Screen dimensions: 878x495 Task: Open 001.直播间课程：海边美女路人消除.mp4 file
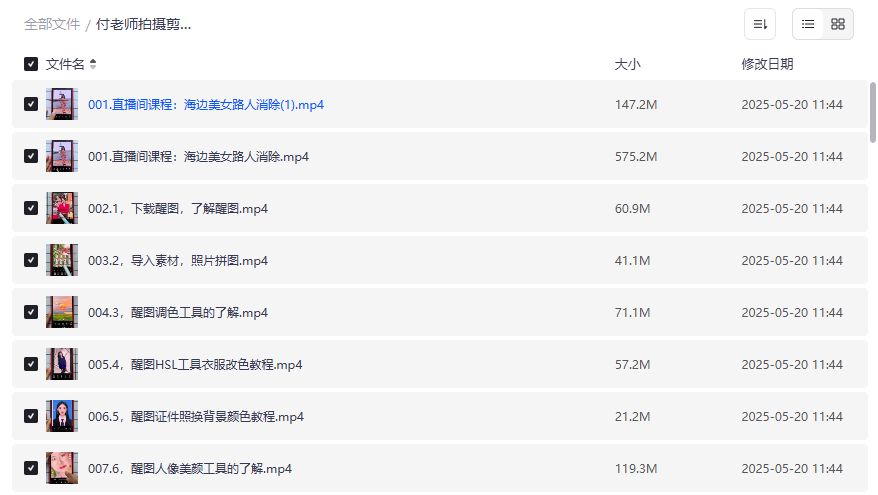[198, 157]
